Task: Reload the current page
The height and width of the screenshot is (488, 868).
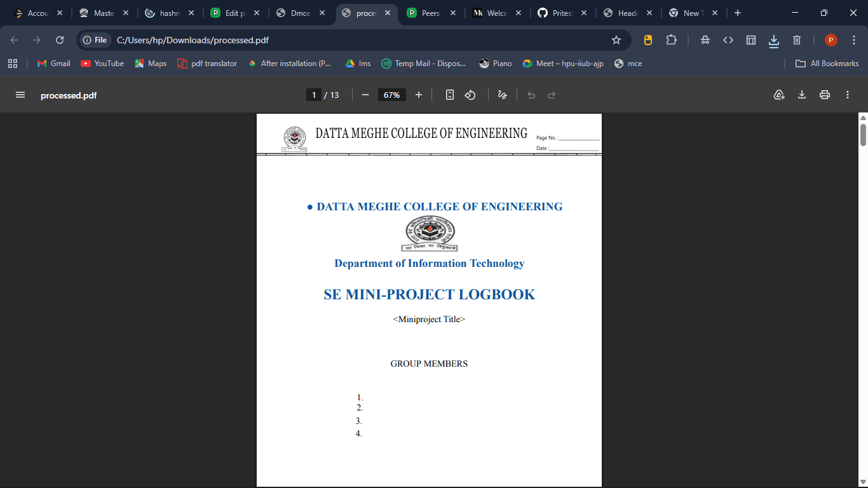Action: click(x=60, y=40)
